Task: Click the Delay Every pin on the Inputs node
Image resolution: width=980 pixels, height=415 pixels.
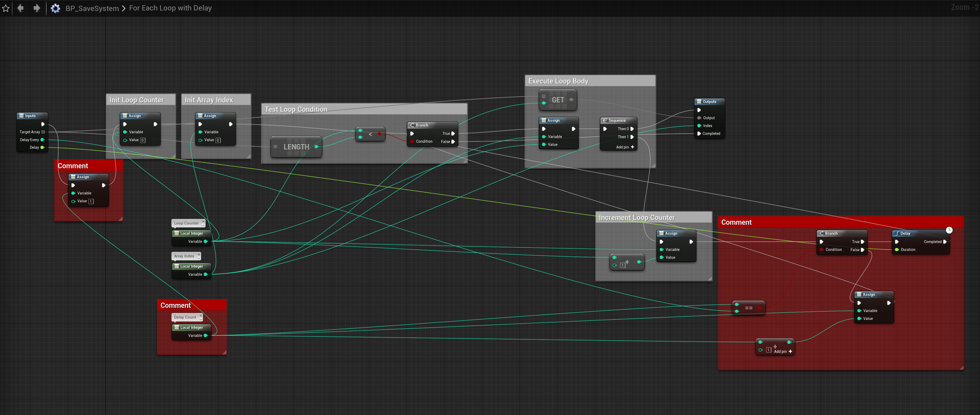Action: pyautogui.click(x=42, y=140)
